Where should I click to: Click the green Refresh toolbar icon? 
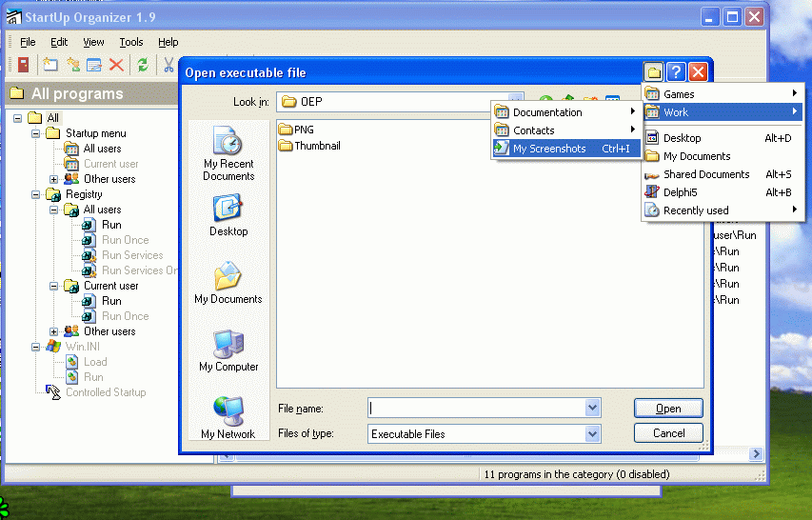pyautogui.click(x=143, y=65)
